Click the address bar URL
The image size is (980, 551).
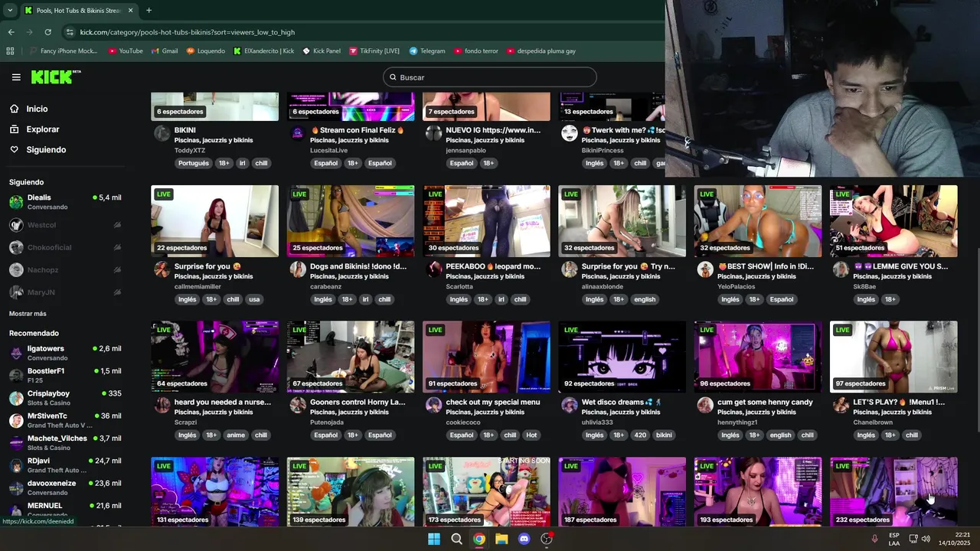188,32
